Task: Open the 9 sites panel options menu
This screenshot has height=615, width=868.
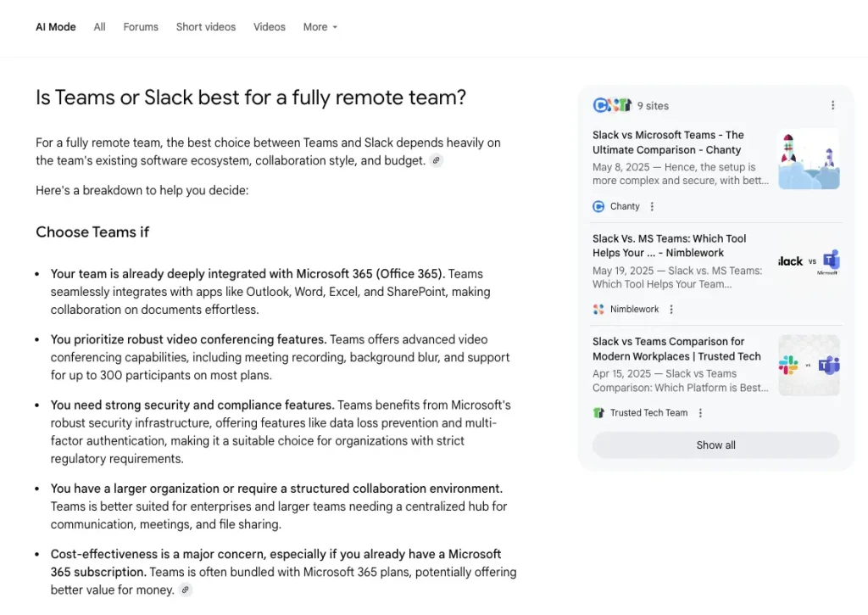Action: click(x=832, y=105)
